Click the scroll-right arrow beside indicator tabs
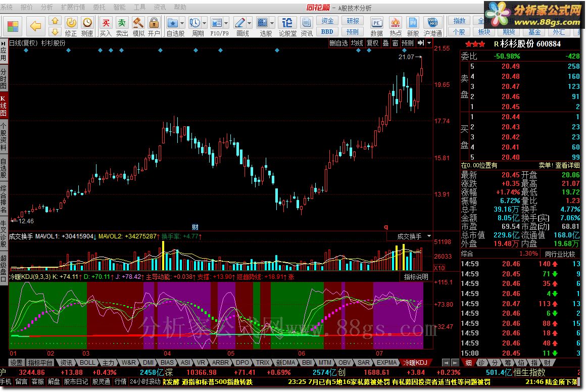The height and width of the screenshot is (392, 586). 455,363
